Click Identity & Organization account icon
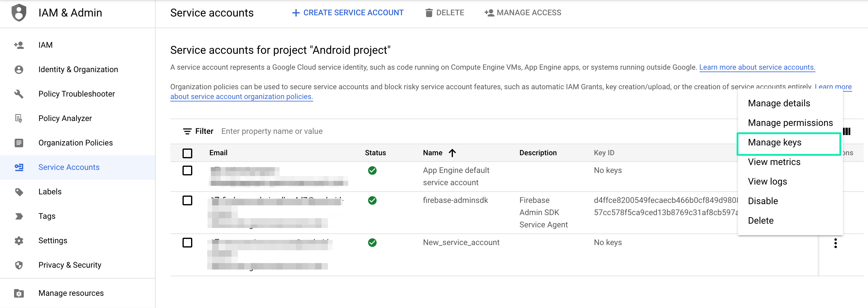 pyautogui.click(x=19, y=69)
